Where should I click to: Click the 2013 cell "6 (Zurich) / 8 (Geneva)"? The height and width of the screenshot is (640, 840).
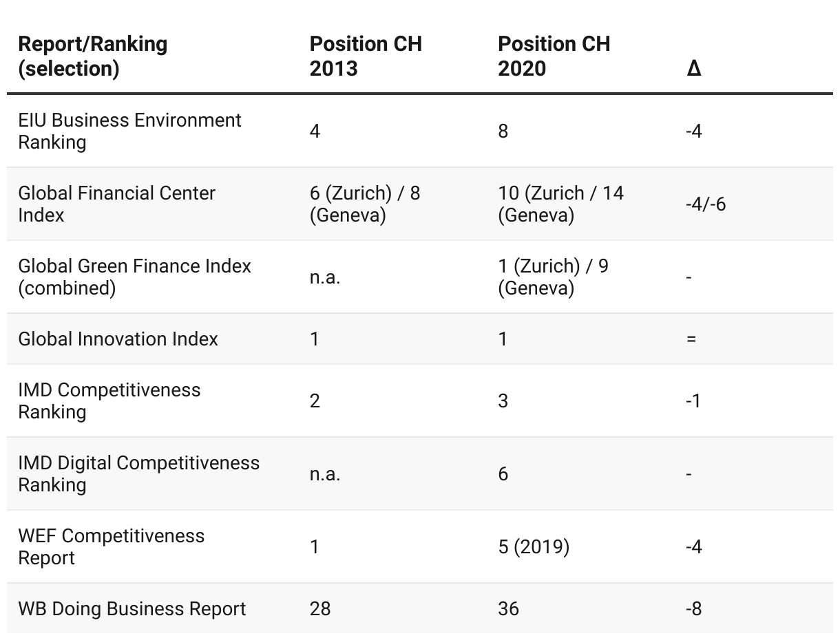(x=364, y=204)
